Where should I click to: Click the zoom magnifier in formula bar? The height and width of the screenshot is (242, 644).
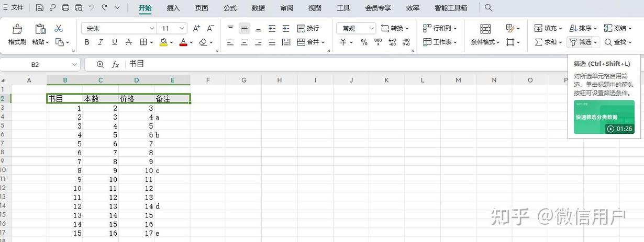tap(100, 64)
